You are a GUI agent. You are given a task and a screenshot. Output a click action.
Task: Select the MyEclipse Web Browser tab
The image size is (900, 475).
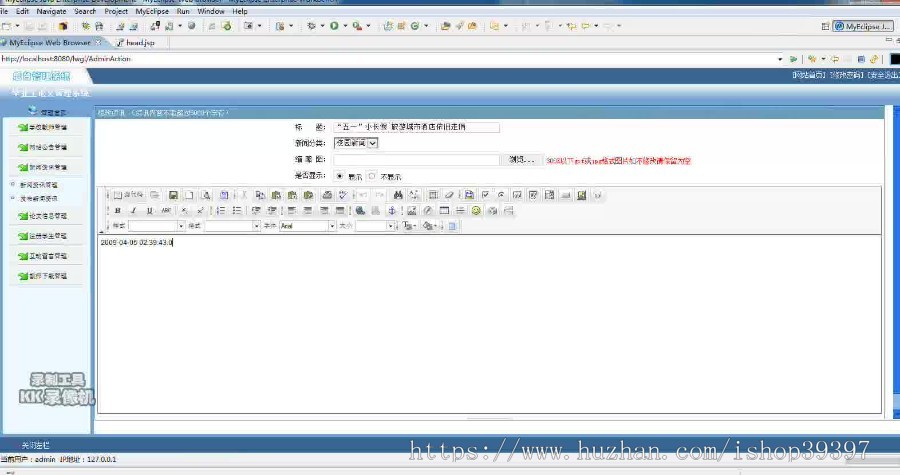[x=49, y=42]
